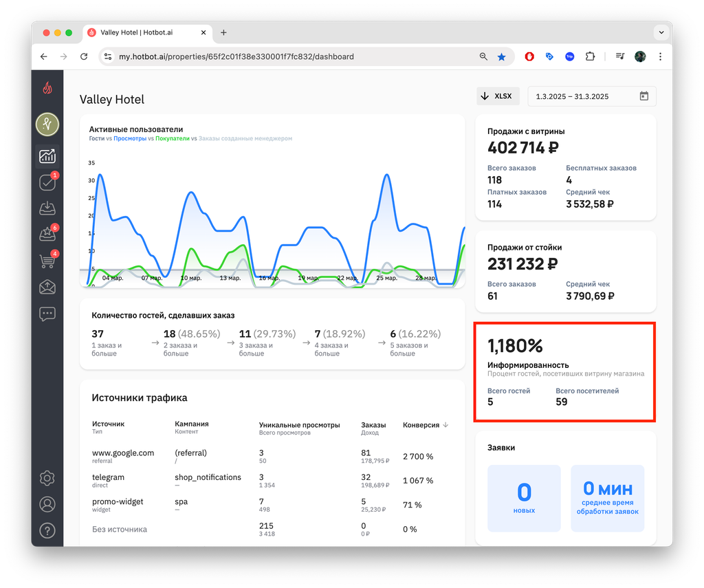Open a new browser tab
The image size is (704, 588).
[223, 32]
